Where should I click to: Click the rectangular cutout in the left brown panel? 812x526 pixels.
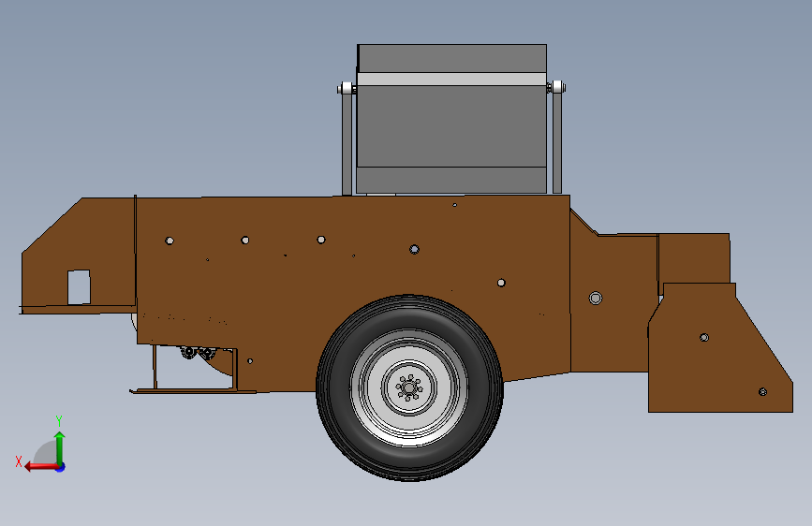(x=79, y=286)
